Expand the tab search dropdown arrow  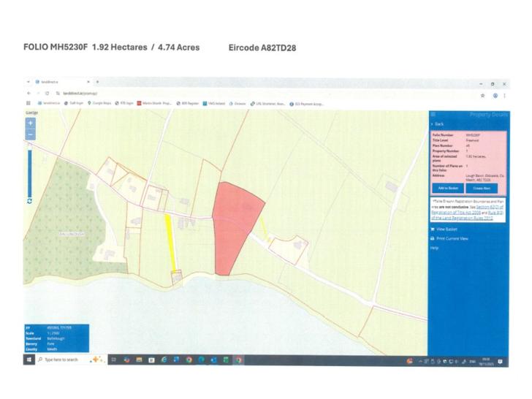click(x=30, y=82)
